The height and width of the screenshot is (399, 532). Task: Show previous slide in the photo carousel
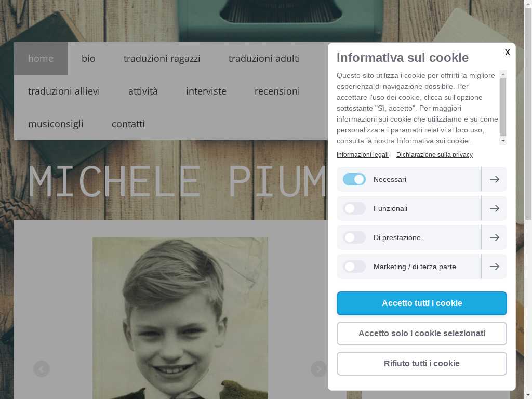[x=42, y=369]
